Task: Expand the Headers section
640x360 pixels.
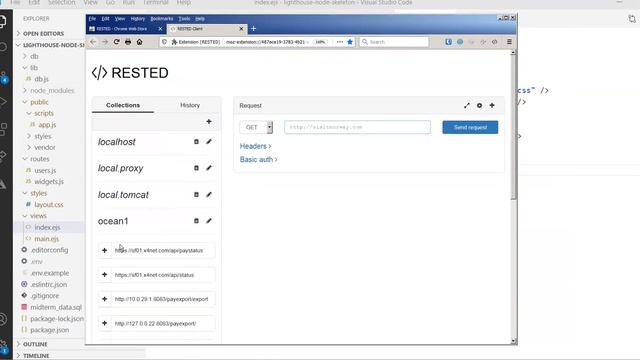Action: click(x=256, y=146)
